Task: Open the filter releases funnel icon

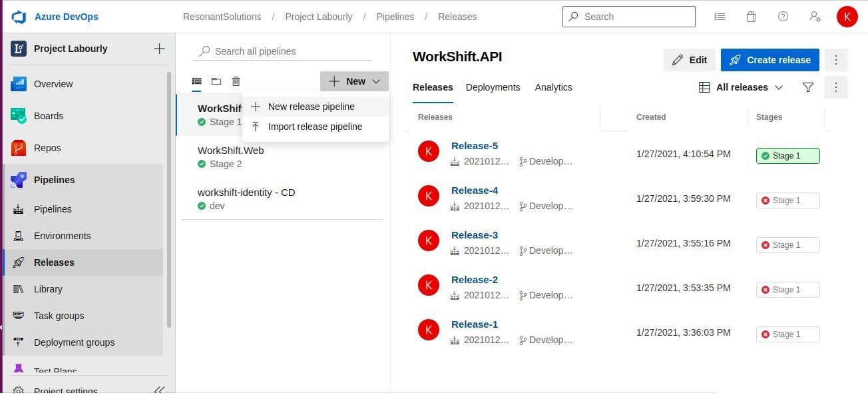Action: [x=807, y=87]
